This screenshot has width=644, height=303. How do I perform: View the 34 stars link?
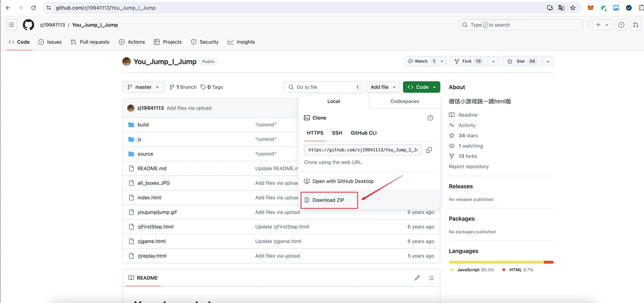pyautogui.click(x=468, y=136)
